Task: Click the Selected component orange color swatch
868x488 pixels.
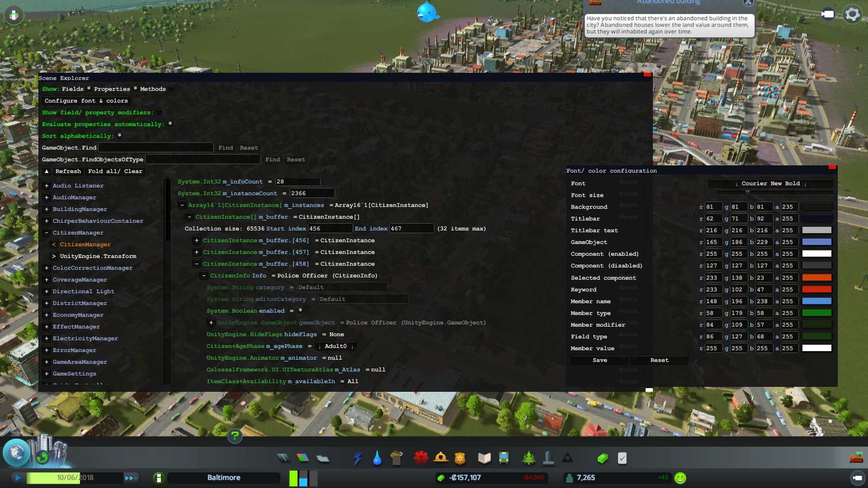Action: coord(816,278)
